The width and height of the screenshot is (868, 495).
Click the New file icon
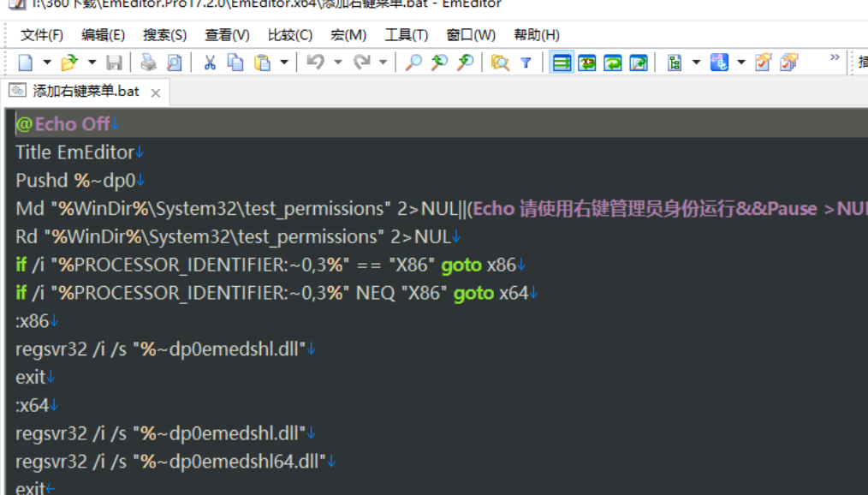coord(26,63)
